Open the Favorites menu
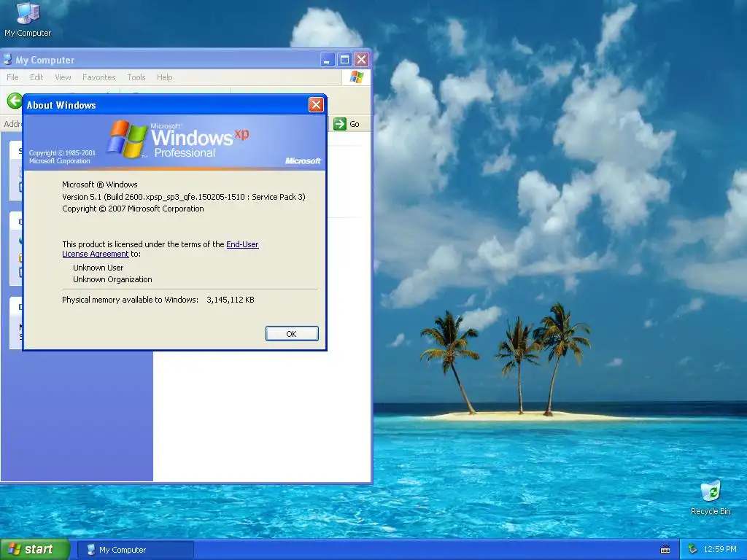This screenshot has height=560, width=747. 98,77
